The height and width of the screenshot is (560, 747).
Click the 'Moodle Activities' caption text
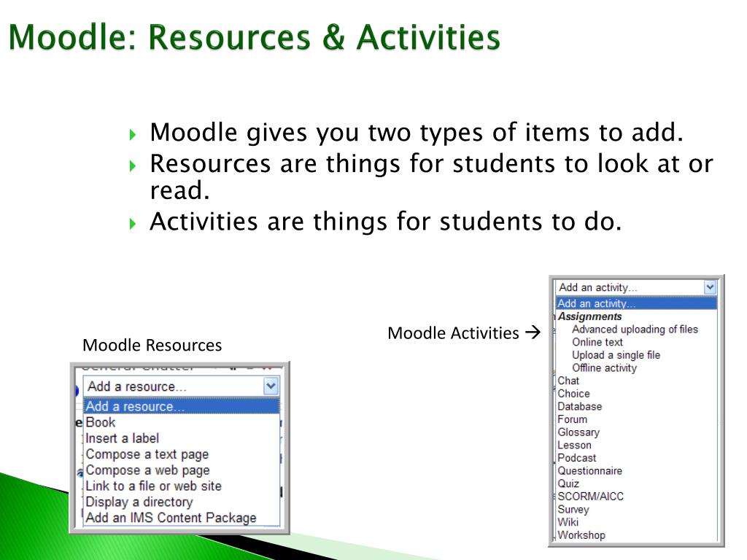click(x=453, y=332)
